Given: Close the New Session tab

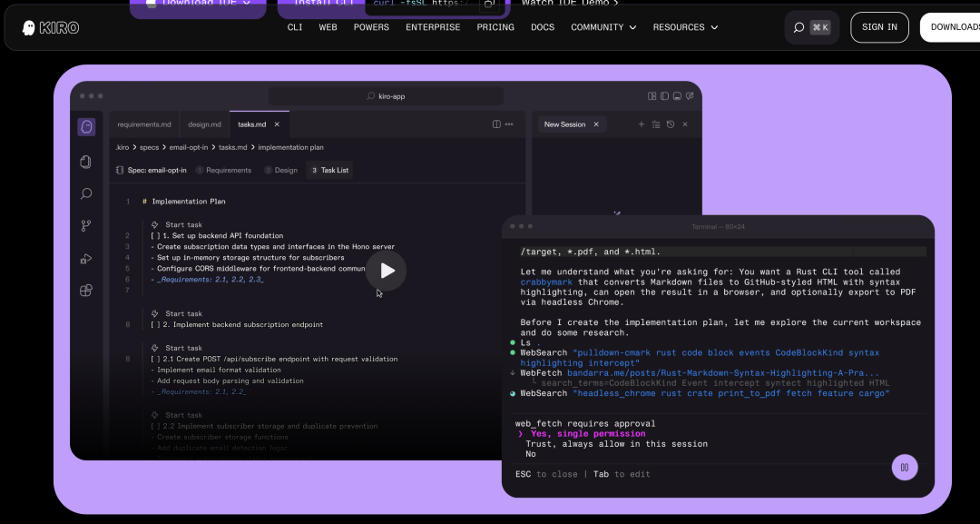Looking at the screenshot, I should click(x=595, y=124).
